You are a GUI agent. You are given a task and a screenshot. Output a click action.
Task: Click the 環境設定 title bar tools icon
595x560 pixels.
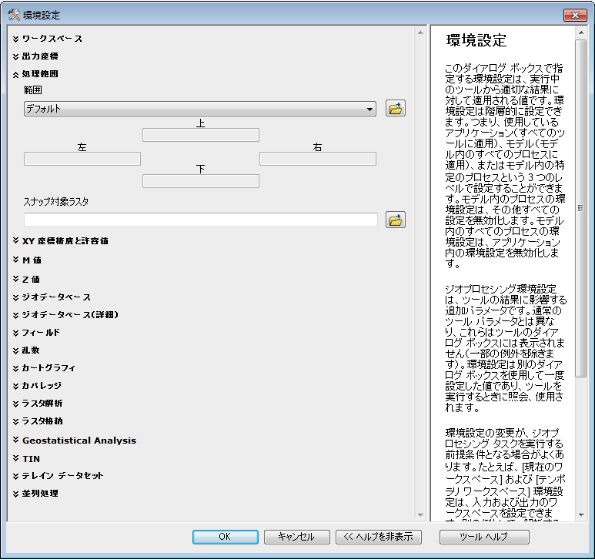pyautogui.click(x=14, y=15)
